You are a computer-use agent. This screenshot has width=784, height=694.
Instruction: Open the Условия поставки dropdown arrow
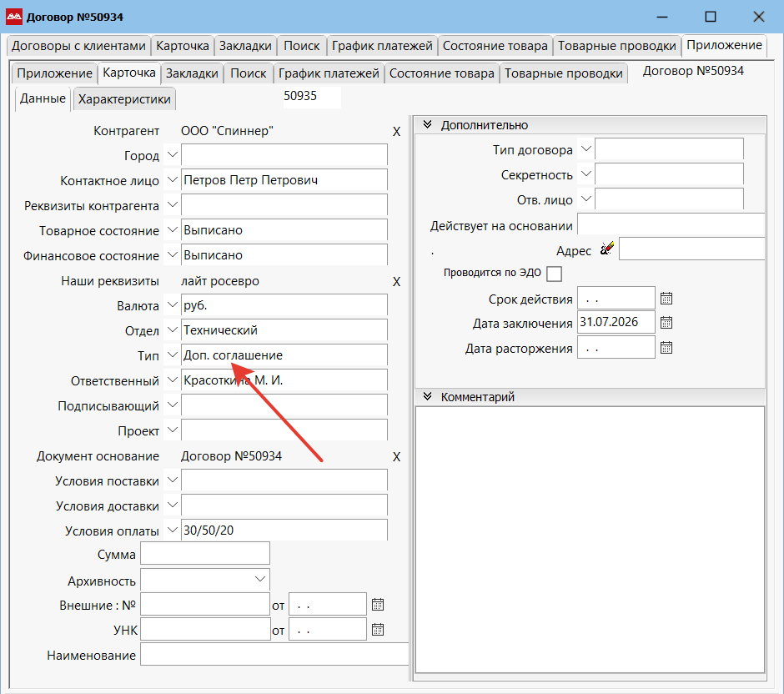coord(172,480)
